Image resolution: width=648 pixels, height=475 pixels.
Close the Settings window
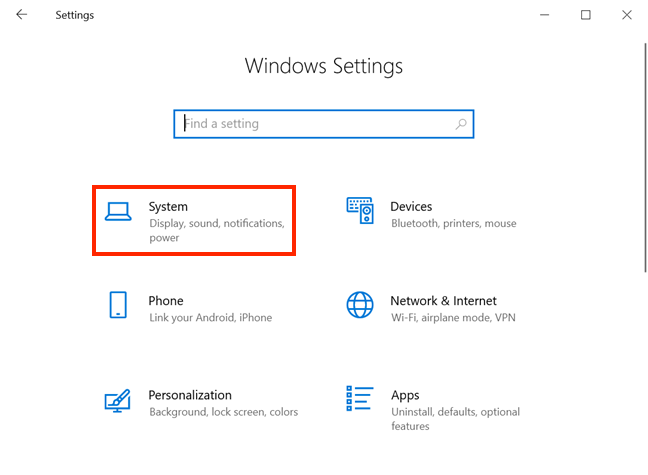[x=627, y=15]
